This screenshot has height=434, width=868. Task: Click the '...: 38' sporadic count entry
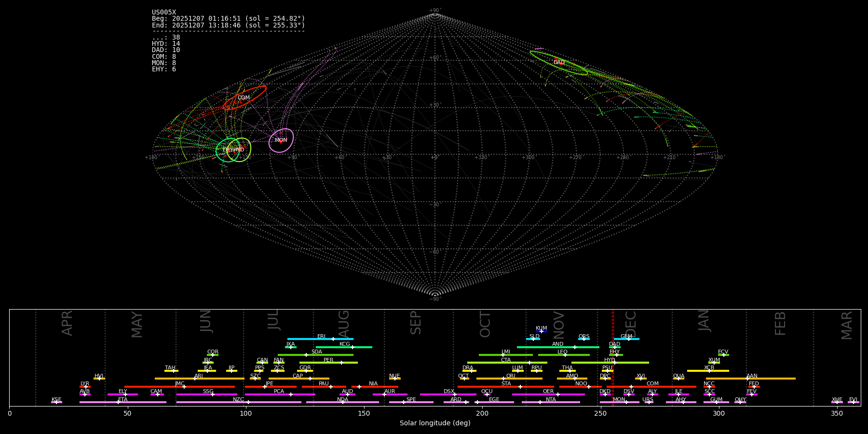click(166, 38)
